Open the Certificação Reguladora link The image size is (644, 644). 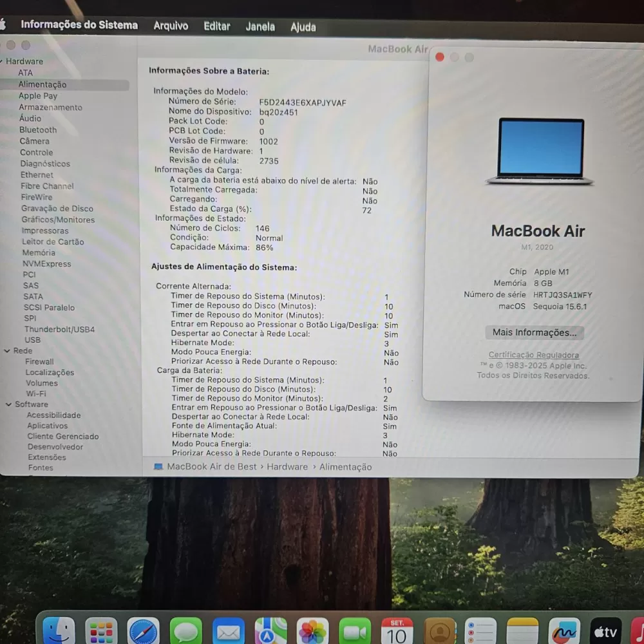tap(533, 355)
